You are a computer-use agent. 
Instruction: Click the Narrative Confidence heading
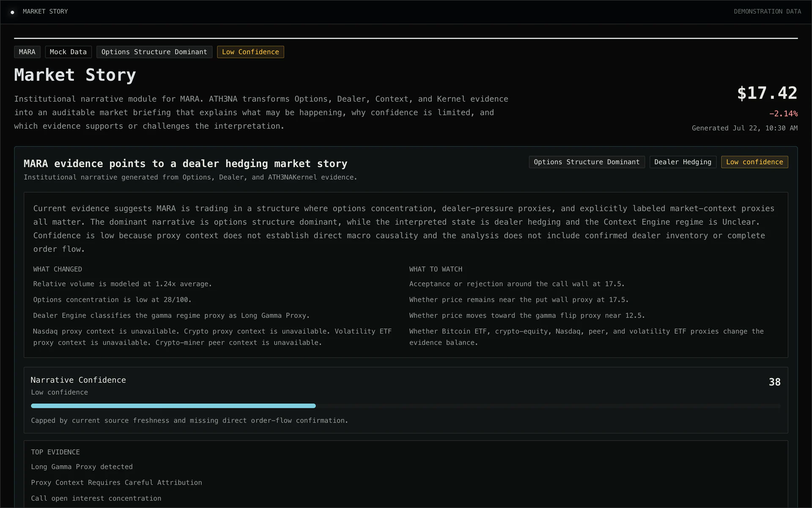(x=78, y=380)
